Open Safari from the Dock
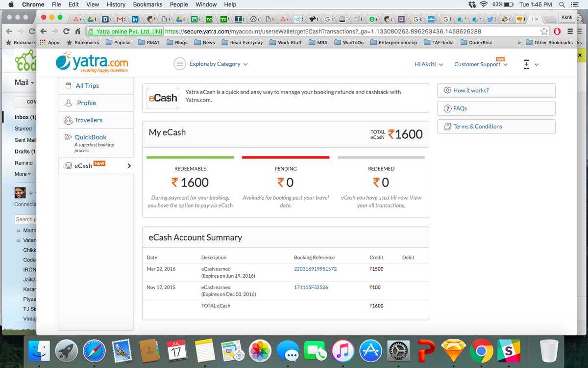This screenshot has height=368, width=588. (94, 351)
